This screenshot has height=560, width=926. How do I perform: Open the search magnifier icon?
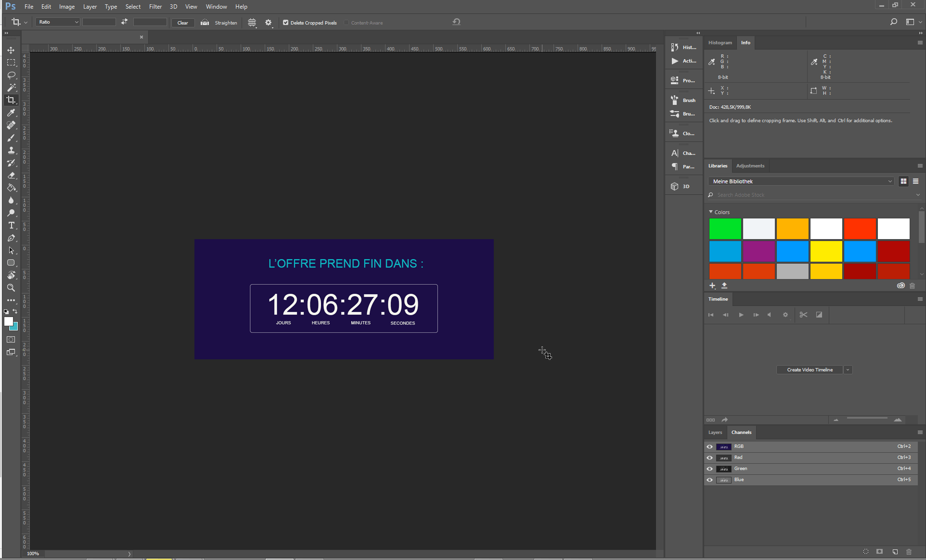pos(893,22)
